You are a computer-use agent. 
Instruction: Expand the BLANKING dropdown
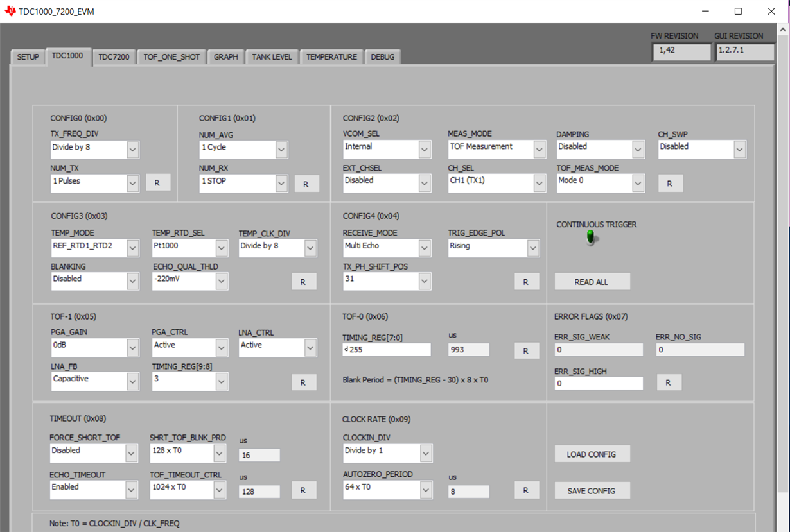click(95, 281)
